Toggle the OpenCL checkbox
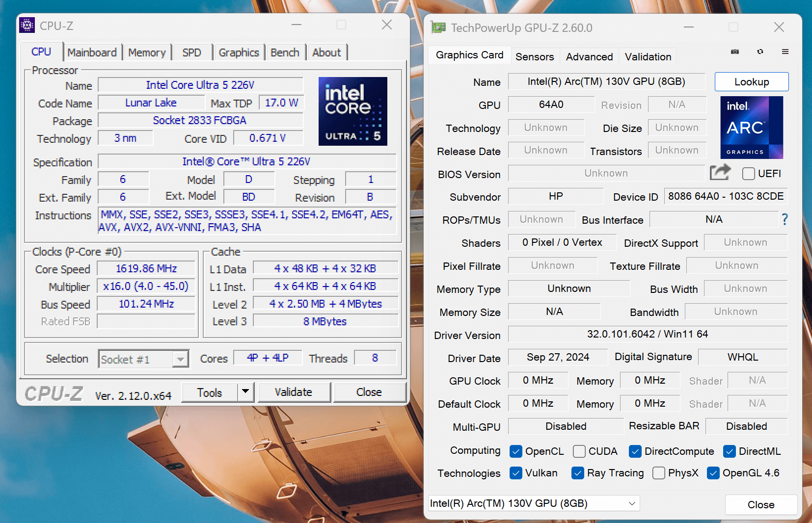Screen dimensions: 812x523 coord(515,451)
